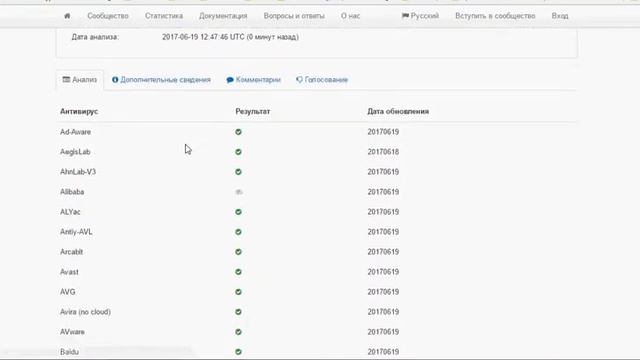The height and width of the screenshot is (360, 640).
Task: Select the AVware antivirus name
Action: [72, 332]
